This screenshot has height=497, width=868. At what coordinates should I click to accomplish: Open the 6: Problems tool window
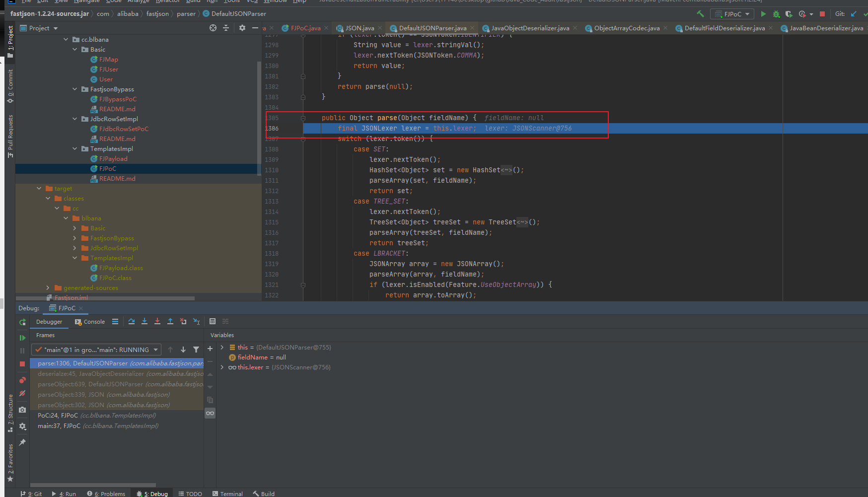(106, 494)
